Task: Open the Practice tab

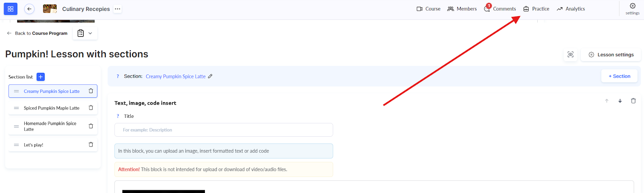Action: [x=536, y=9]
